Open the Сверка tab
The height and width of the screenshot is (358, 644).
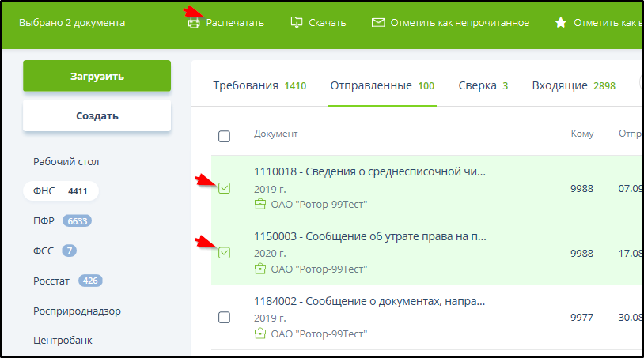pyautogui.click(x=483, y=85)
